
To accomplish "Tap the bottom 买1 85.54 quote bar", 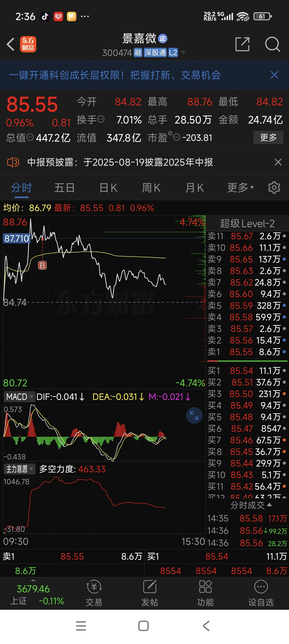I will 217,556.
